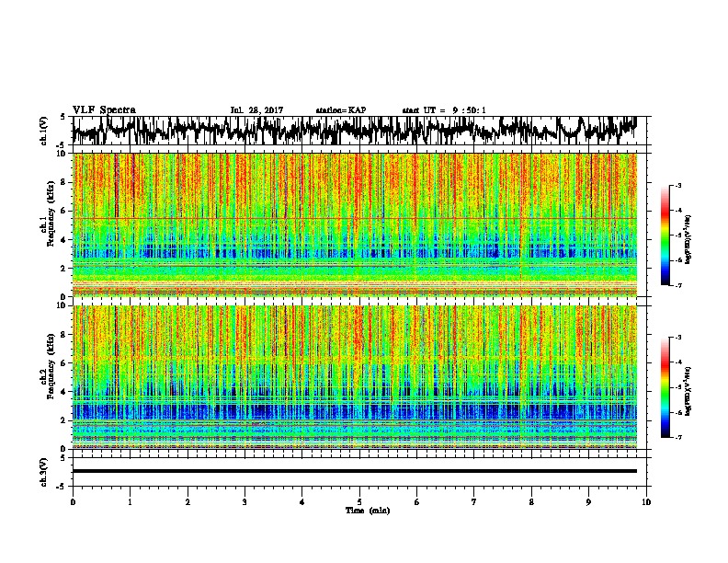Click the ch.1 voltage waveform trace

pos(355,130)
